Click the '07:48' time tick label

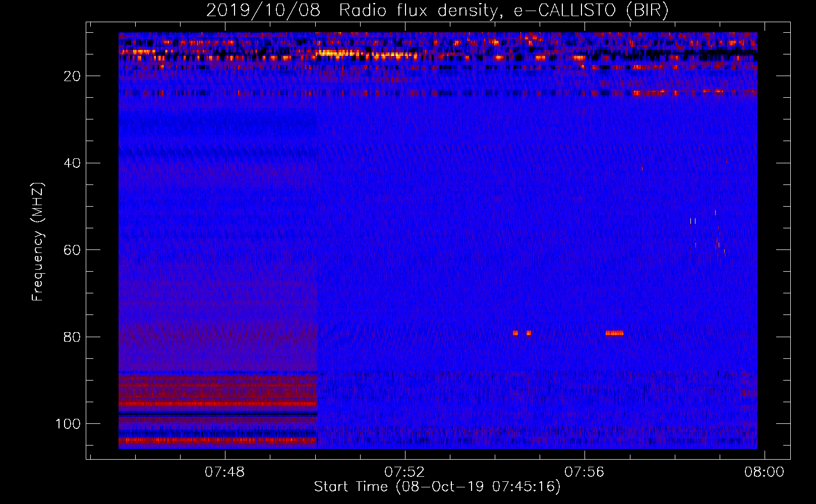coord(224,472)
